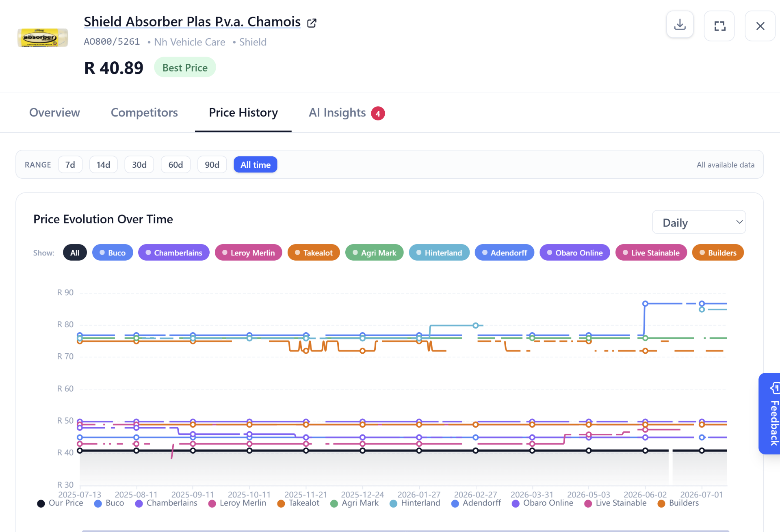Screen dimensions: 780x532
Task: Open external link icon beside product title
Action: click(x=312, y=23)
